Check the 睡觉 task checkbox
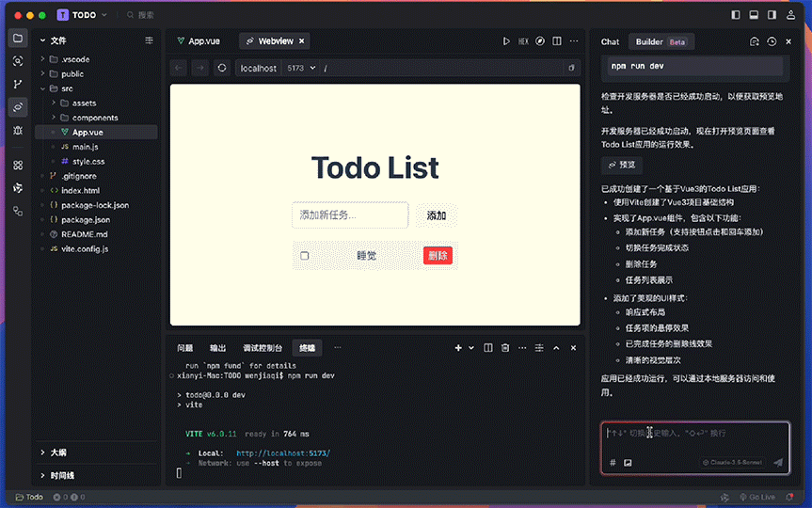The image size is (812, 508). click(305, 256)
